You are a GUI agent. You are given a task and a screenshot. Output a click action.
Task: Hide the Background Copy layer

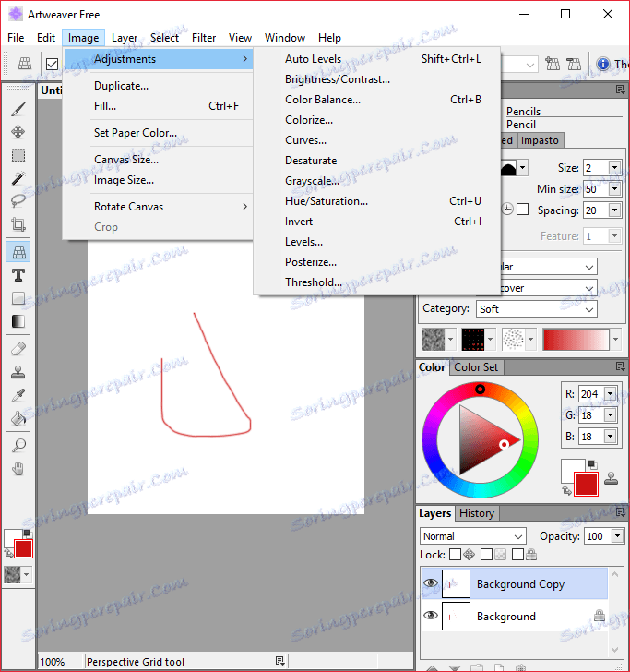[431, 582]
